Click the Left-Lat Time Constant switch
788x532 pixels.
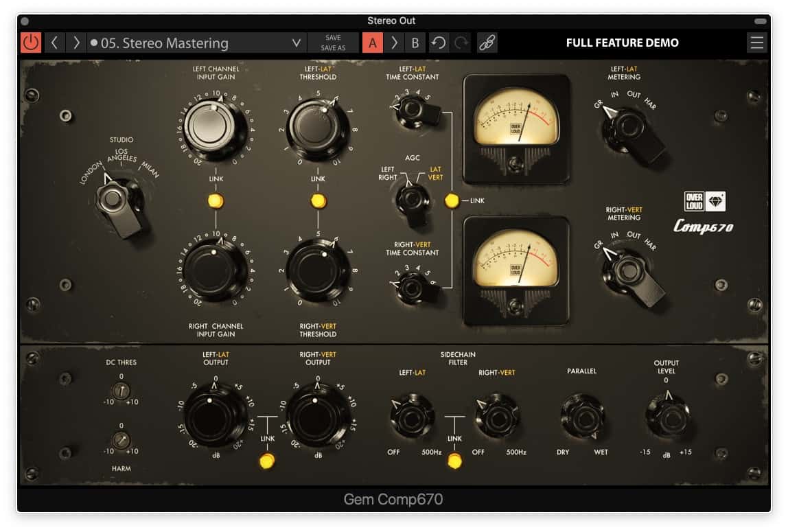point(415,111)
